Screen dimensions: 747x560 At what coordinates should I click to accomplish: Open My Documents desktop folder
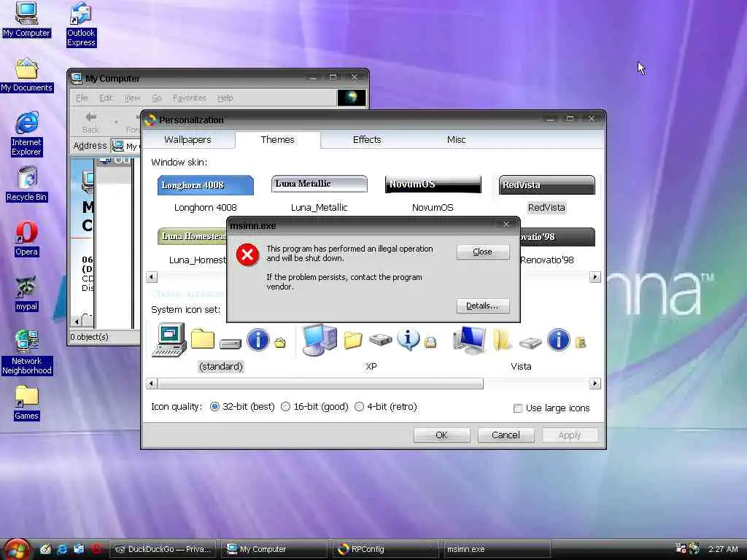[27, 75]
